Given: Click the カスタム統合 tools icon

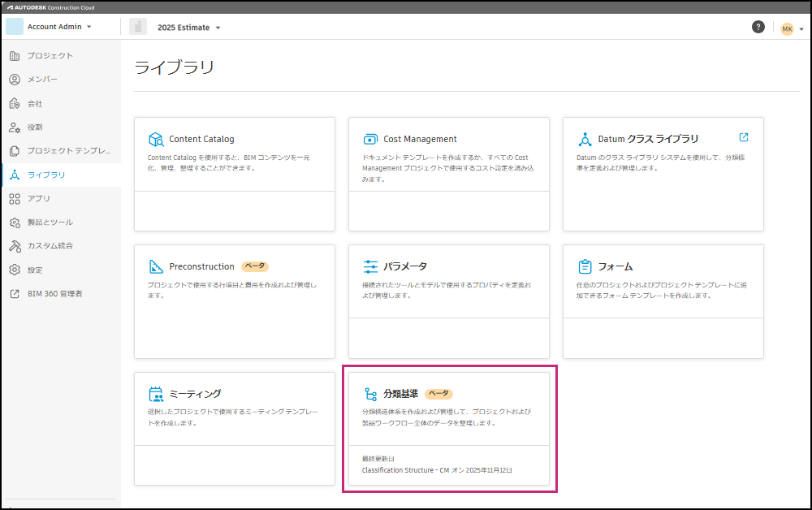Looking at the screenshot, I should click(15, 246).
